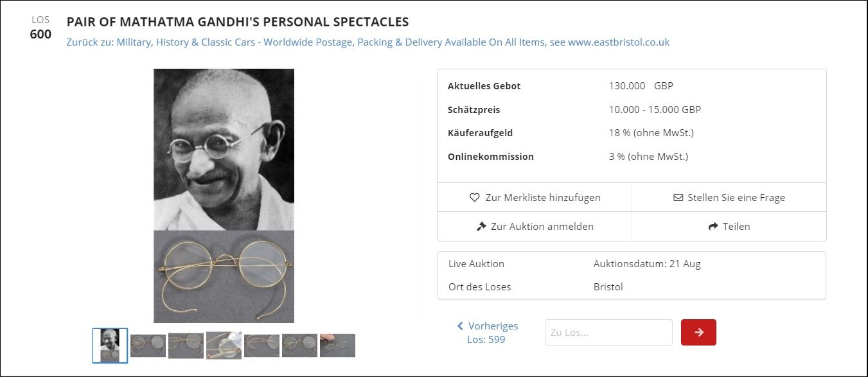This screenshot has height=377, width=868.
Task: Select the second thumbnail of the spectacles
Action: click(x=148, y=346)
